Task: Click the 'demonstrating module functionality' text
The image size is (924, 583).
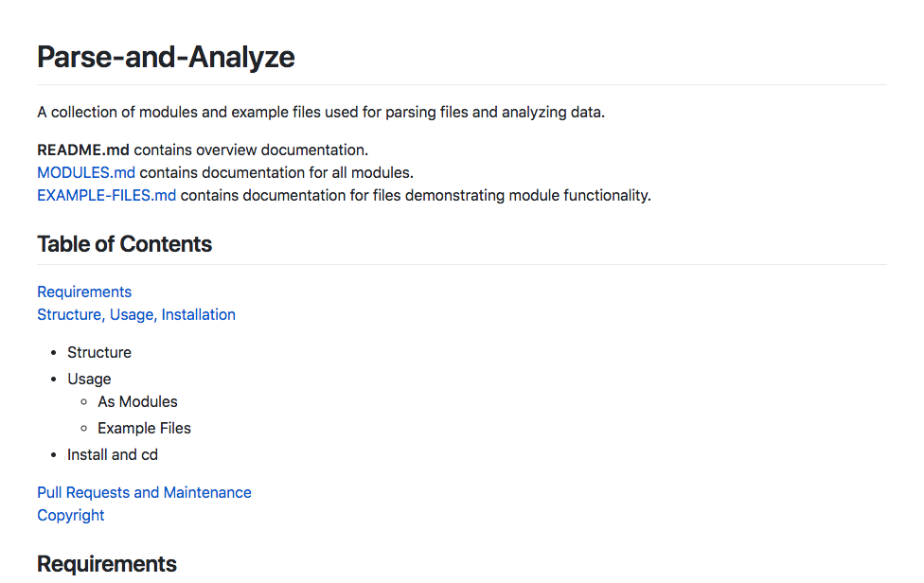Action: tap(530, 195)
